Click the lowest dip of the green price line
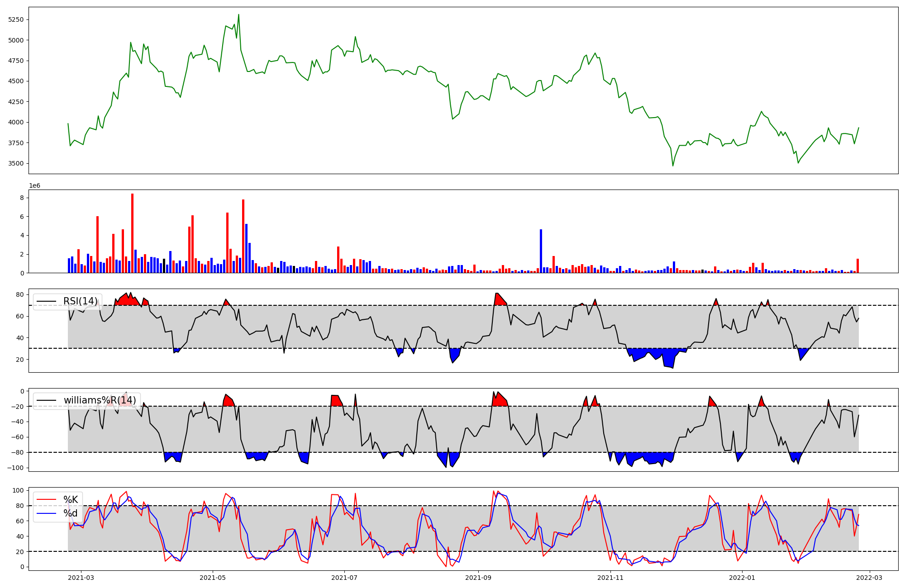905x588 pixels. (x=672, y=165)
